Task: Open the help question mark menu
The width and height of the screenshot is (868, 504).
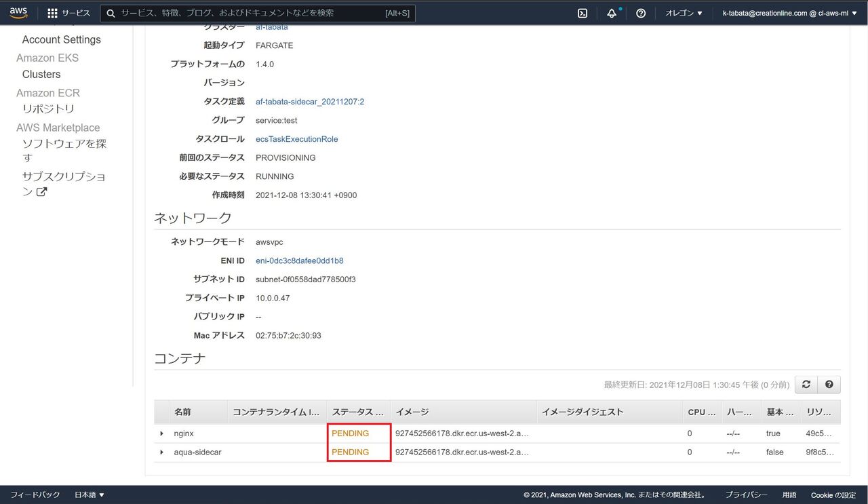Action: pyautogui.click(x=641, y=13)
